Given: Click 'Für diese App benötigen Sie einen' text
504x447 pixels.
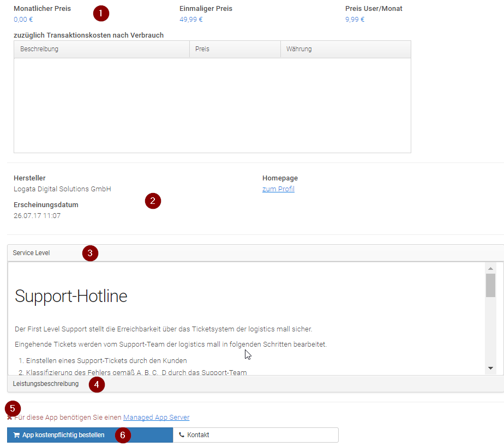Looking at the screenshot, I should pyautogui.click(x=68, y=417).
